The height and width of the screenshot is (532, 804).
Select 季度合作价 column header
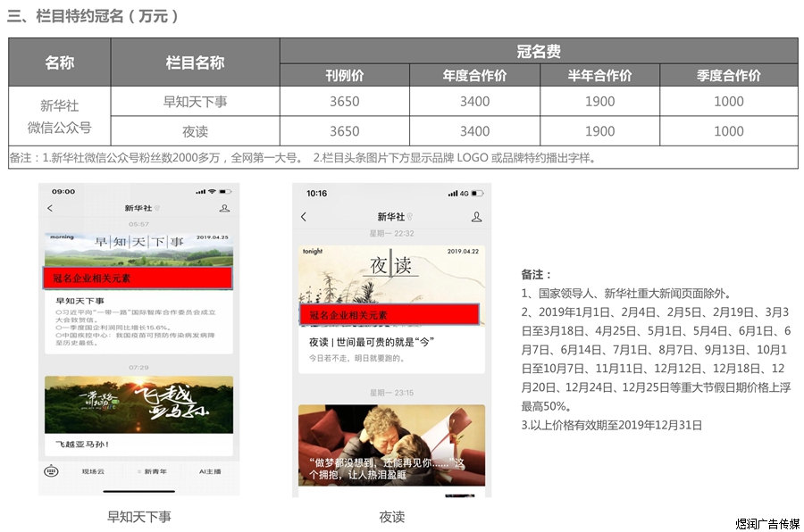(729, 75)
